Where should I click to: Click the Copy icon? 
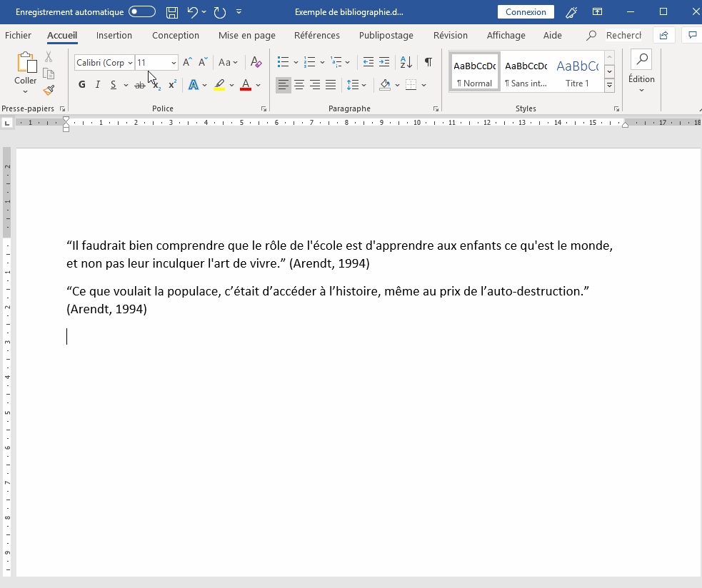coord(49,73)
